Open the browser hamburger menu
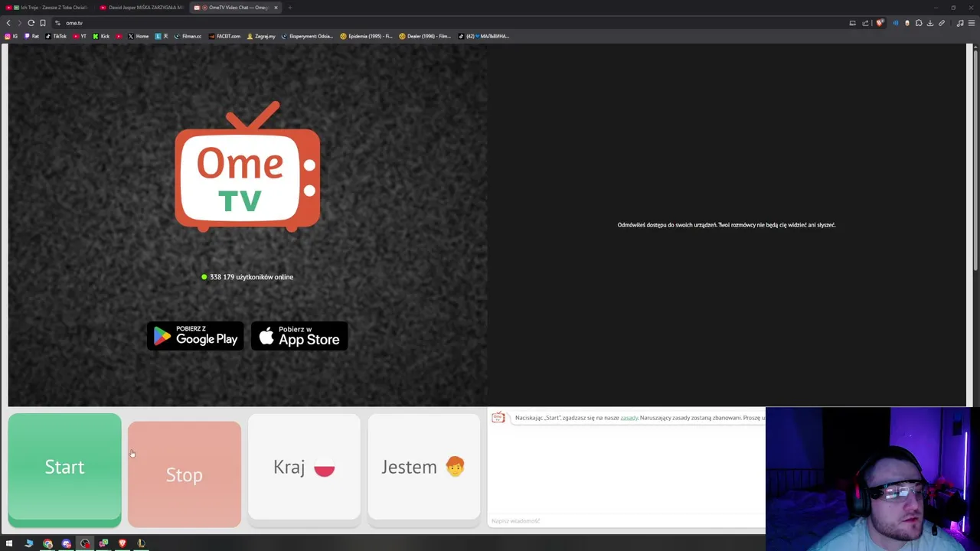The image size is (980, 551). click(x=972, y=23)
